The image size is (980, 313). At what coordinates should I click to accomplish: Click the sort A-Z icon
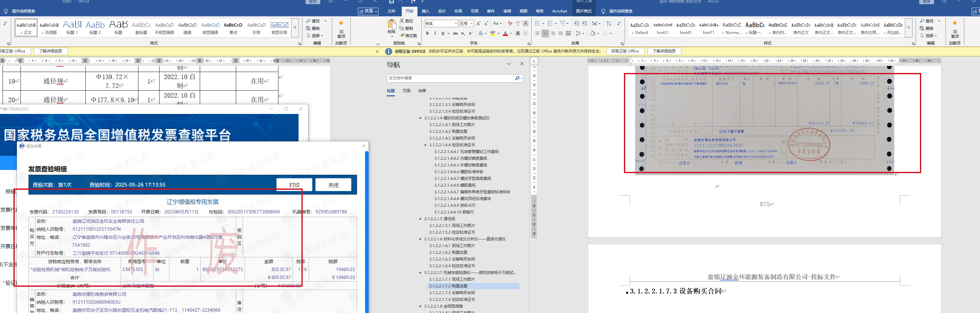pyautogui.click(x=609, y=24)
